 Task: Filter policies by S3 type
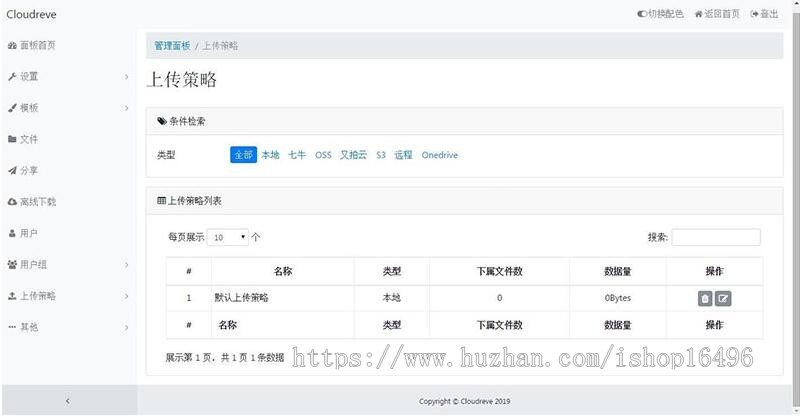pos(381,155)
